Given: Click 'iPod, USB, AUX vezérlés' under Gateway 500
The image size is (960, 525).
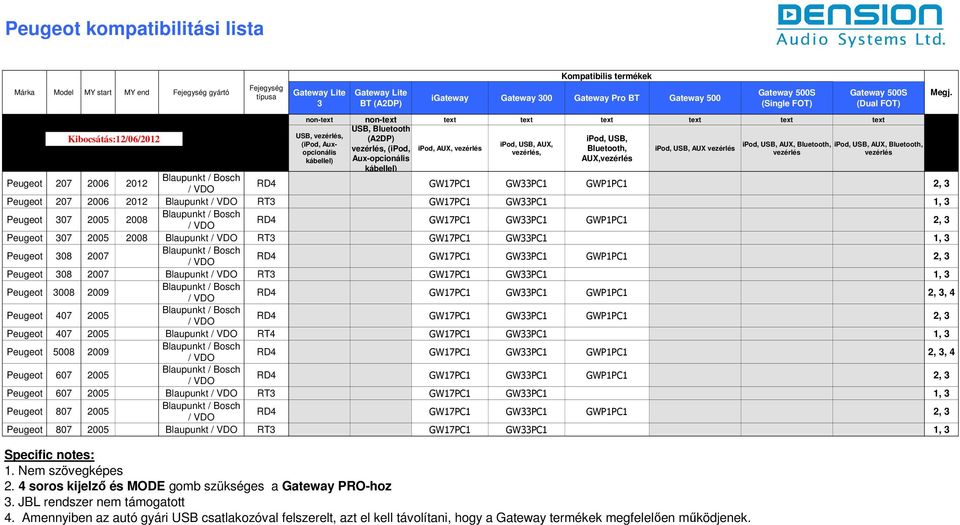Looking at the screenshot, I should coord(694,148).
